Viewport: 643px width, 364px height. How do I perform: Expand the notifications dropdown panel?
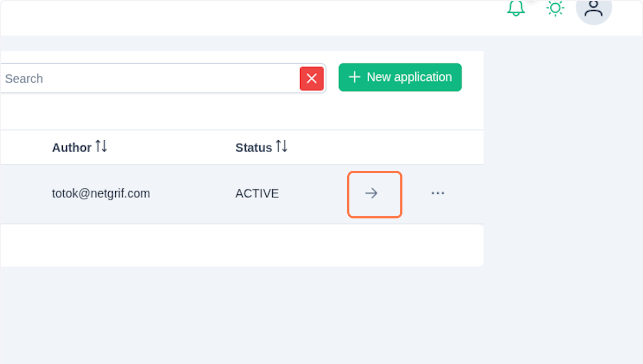pos(515,9)
